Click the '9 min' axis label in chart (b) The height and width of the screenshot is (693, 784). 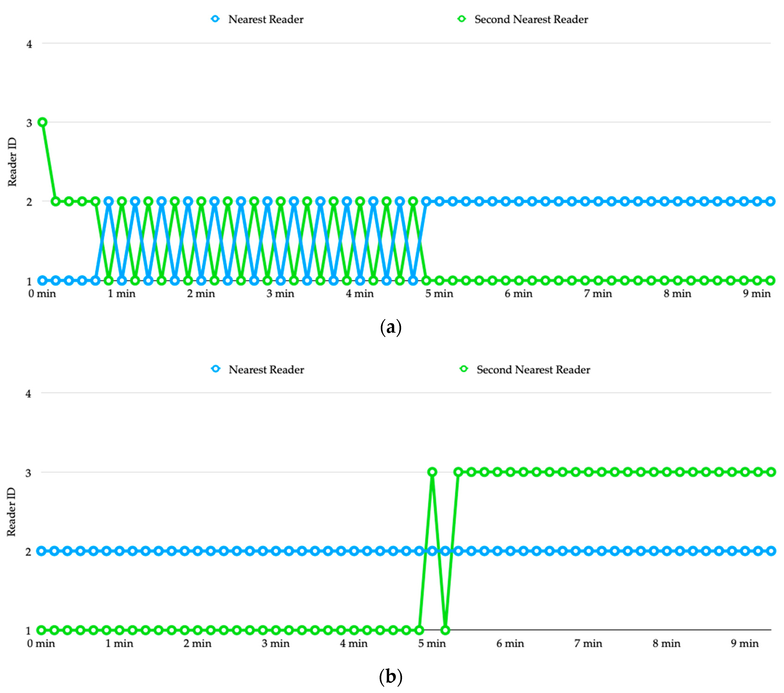pyautogui.click(x=744, y=644)
